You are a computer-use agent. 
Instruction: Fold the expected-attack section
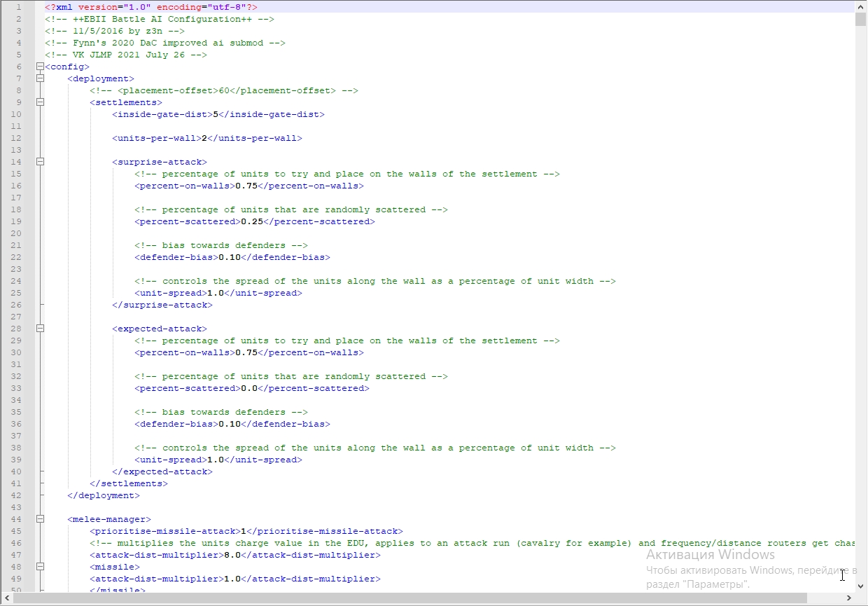point(40,329)
